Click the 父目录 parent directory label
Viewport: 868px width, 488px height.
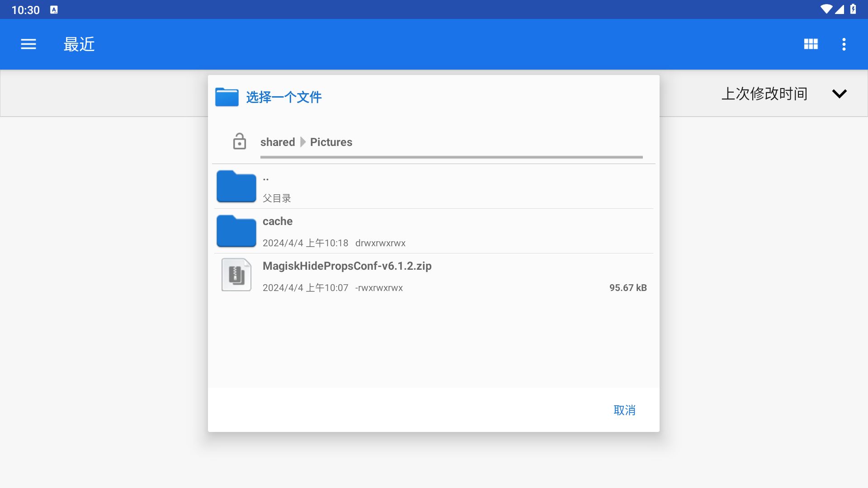click(x=277, y=198)
